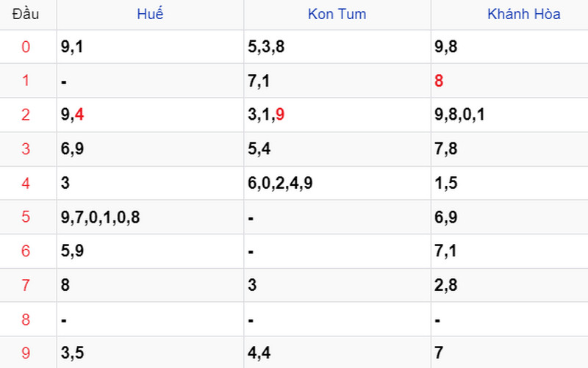Click Khánh Hòa cell showing 9,8,0,1
Image resolution: width=588 pixels, height=368 pixels.
(509, 115)
